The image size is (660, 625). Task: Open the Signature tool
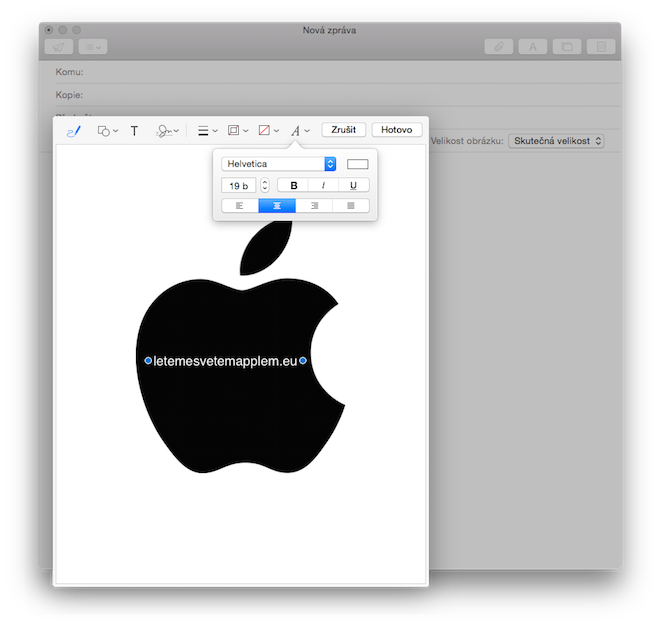pos(167,131)
